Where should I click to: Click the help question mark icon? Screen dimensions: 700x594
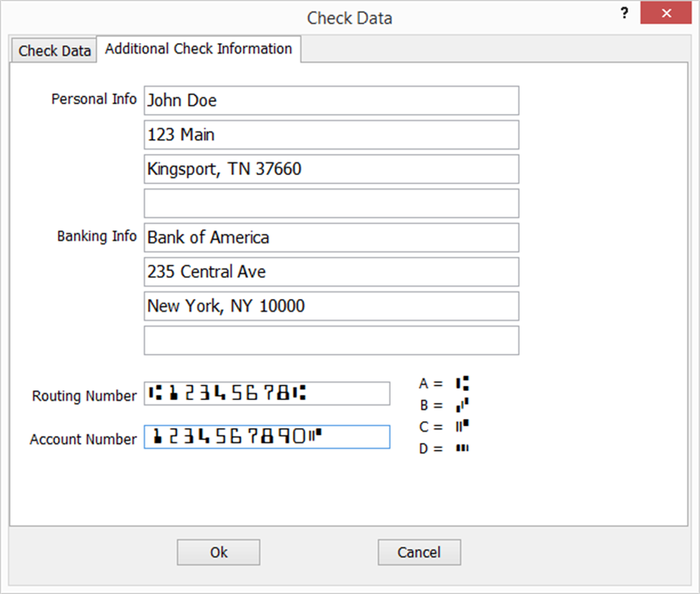[x=624, y=13]
